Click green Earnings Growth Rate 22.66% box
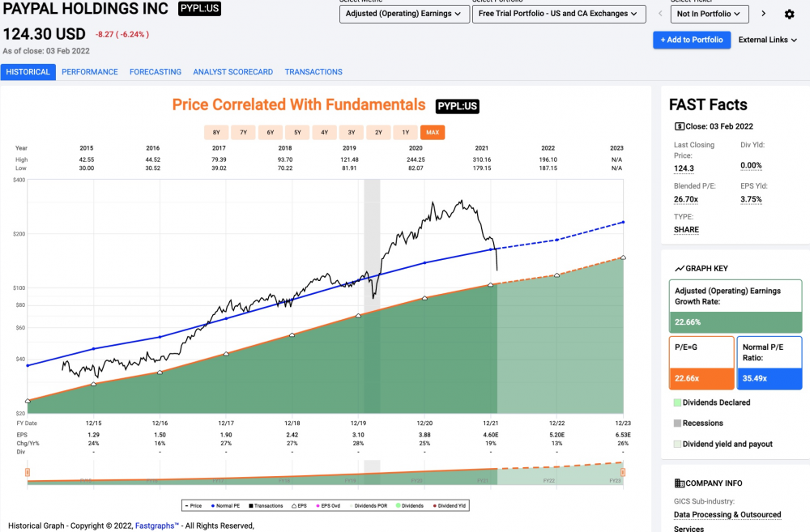This screenshot has width=810, height=532. (x=735, y=321)
